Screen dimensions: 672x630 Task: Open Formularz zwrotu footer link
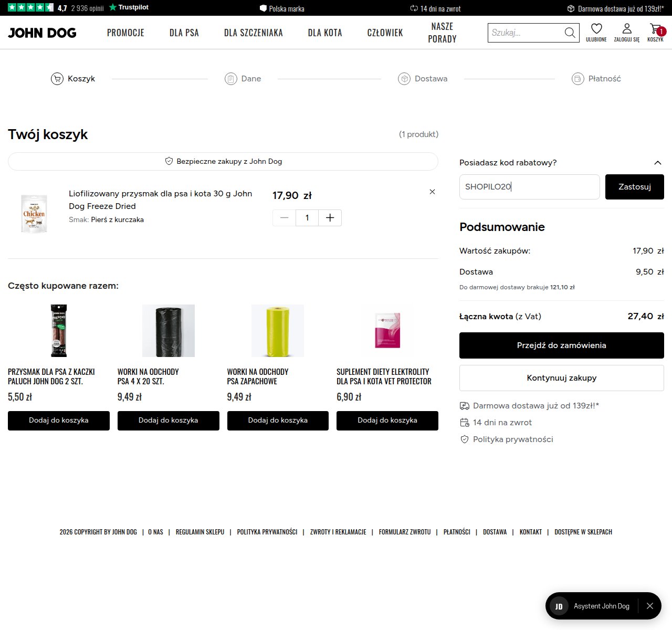[x=405, y=532]
